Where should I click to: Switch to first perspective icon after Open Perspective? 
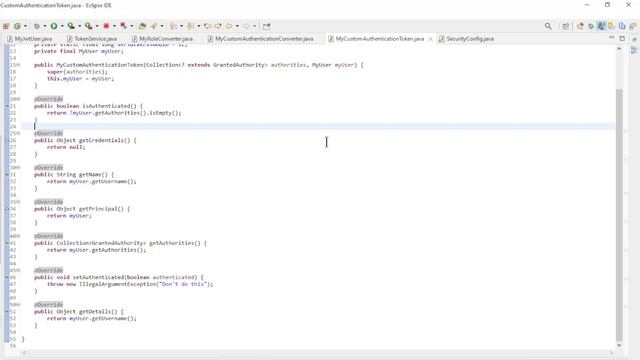[580, 26]
